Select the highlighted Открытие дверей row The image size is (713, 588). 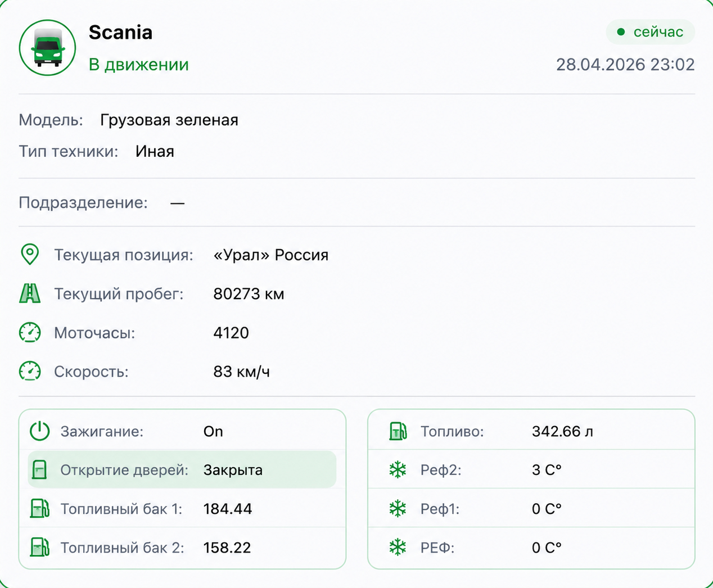pyautogui.click(x=182, y=470)
